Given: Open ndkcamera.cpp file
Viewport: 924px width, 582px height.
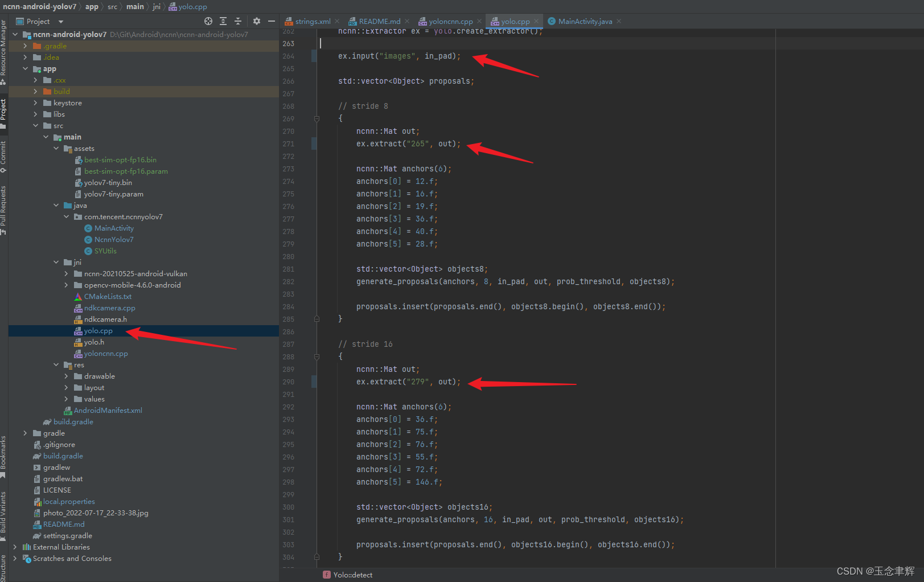Looking at the screenshot, I should pos(109,308).
